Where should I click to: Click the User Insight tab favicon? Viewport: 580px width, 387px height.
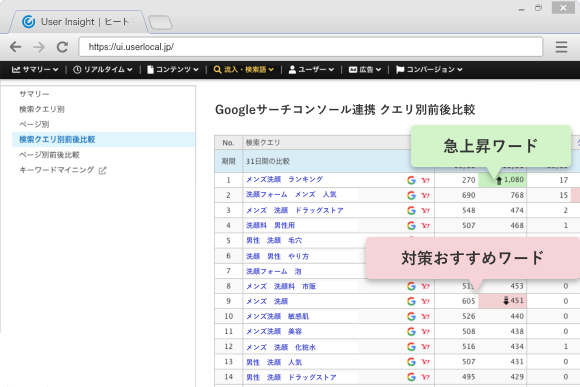tap(28, 22)
